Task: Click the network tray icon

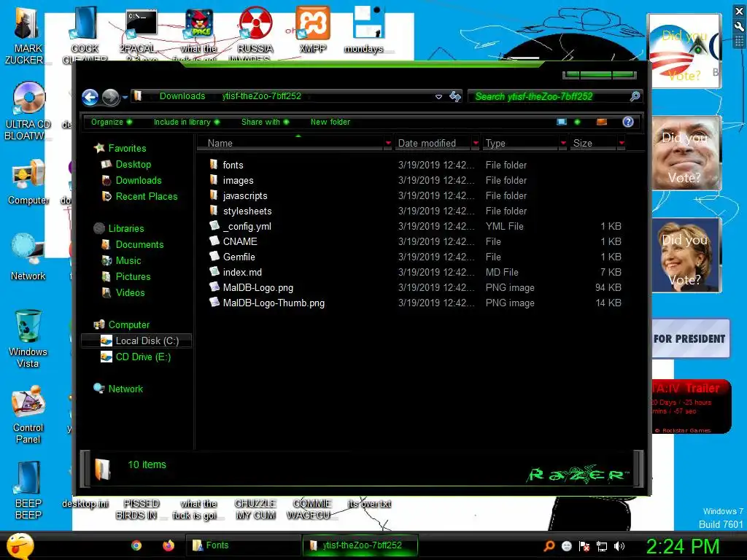Action: click(602, 546)
